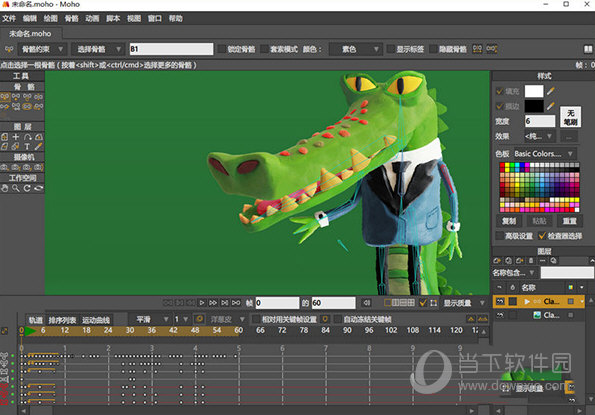This screenshot has width=595, height=415.
Task: Click the fill color pencil icon
Action: (550, 91)
